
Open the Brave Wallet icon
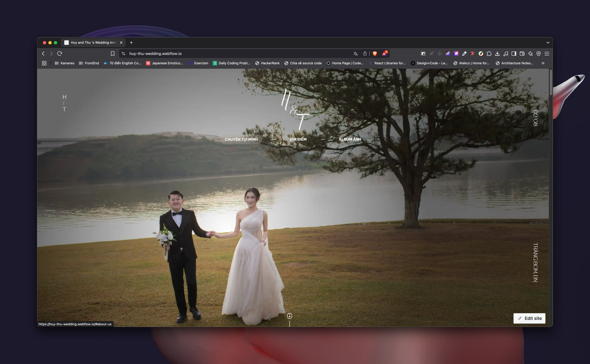pyautogui.click(x=522, y=53)
